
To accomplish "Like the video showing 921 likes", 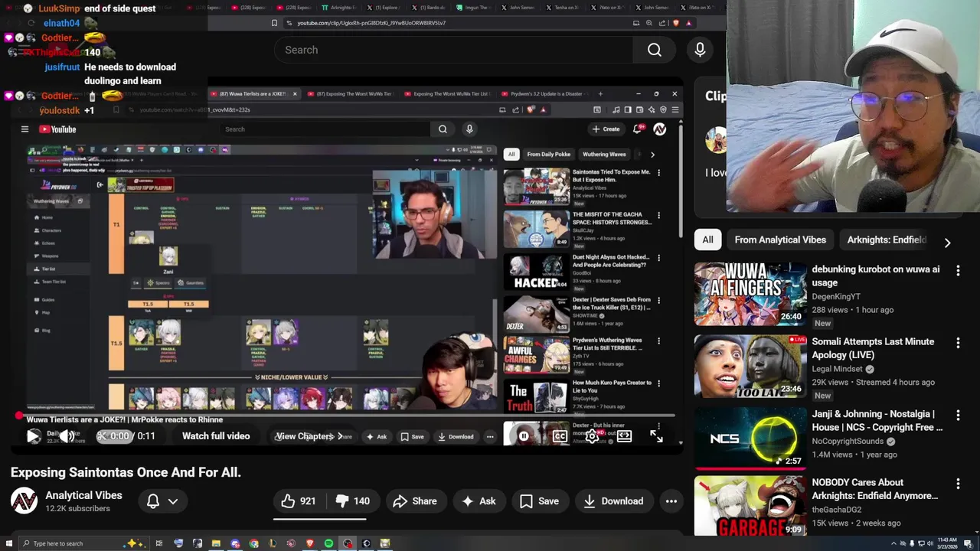I will 298,501.
